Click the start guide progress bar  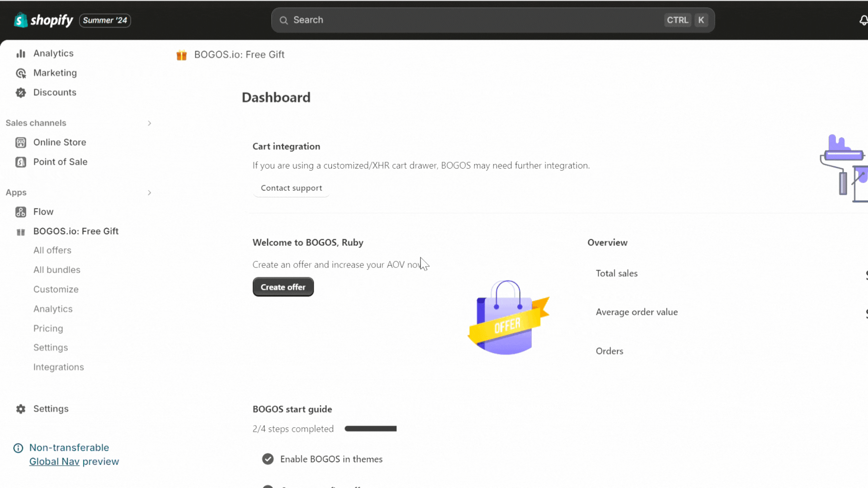(x=370, y=429)
